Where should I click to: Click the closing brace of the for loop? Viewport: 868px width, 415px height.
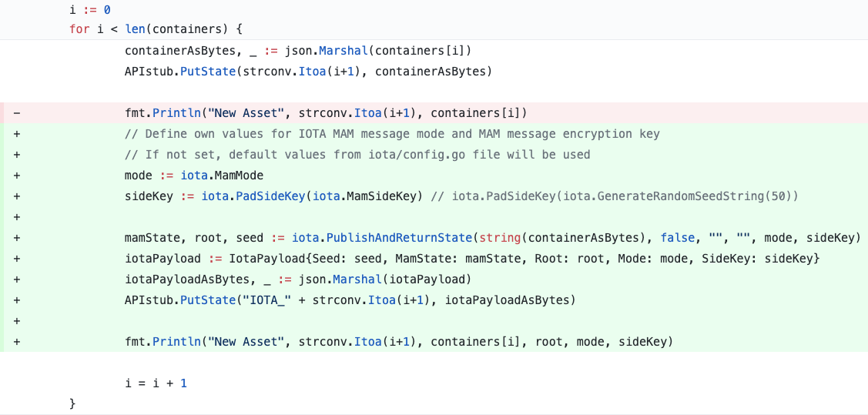[72, 403]
